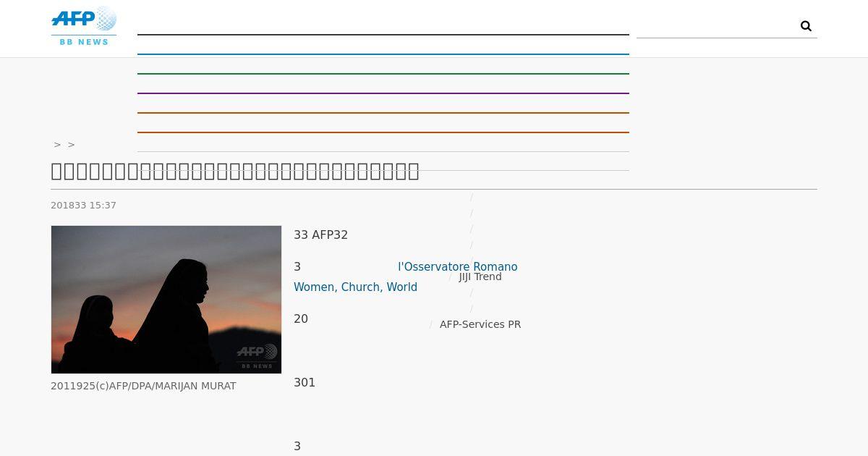
Task: Open the JIJI Trend link
Action: pos(480,276)
